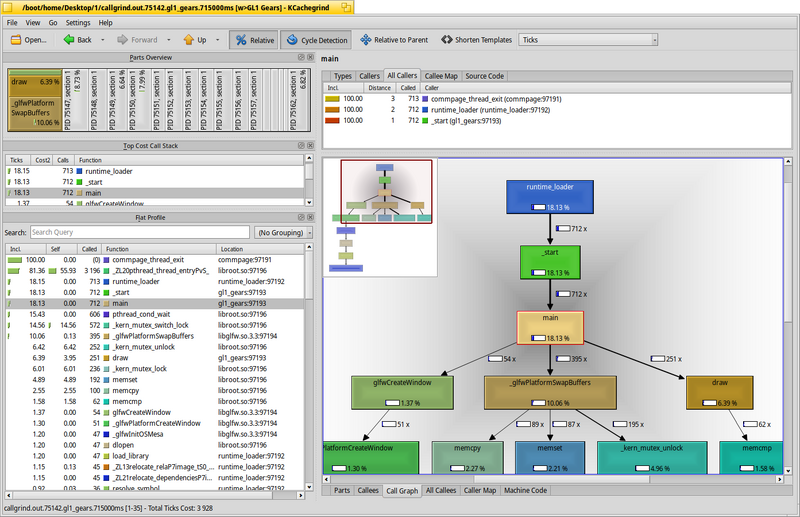Float the Flat Profile dock panel
The width and height of the screenshot is (800, 517).
click(301, 217)
